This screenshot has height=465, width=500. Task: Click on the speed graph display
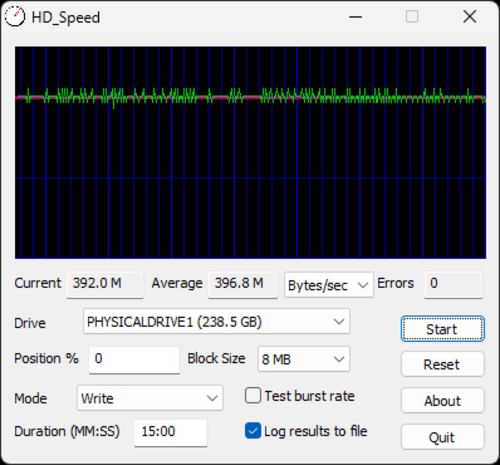(250, 153)
